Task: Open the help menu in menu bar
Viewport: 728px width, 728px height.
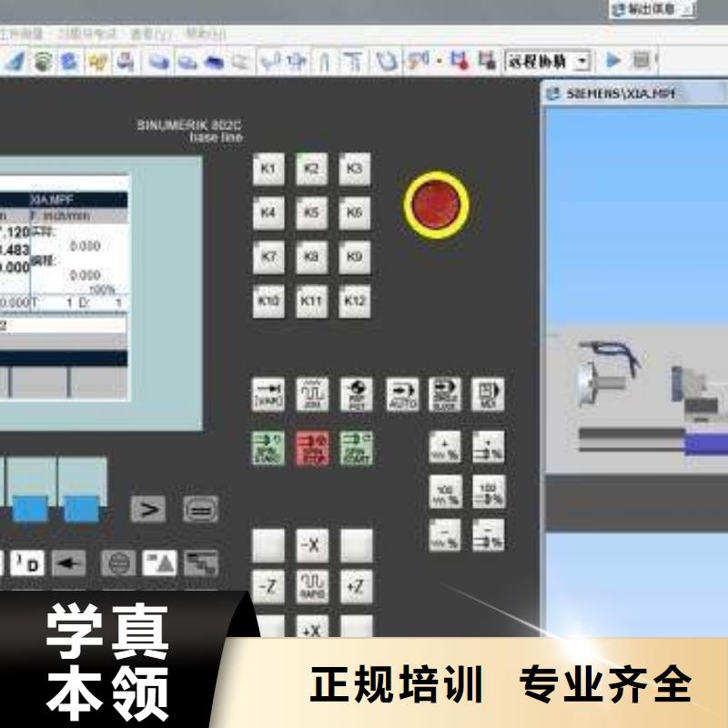Action: pos(206,34)
